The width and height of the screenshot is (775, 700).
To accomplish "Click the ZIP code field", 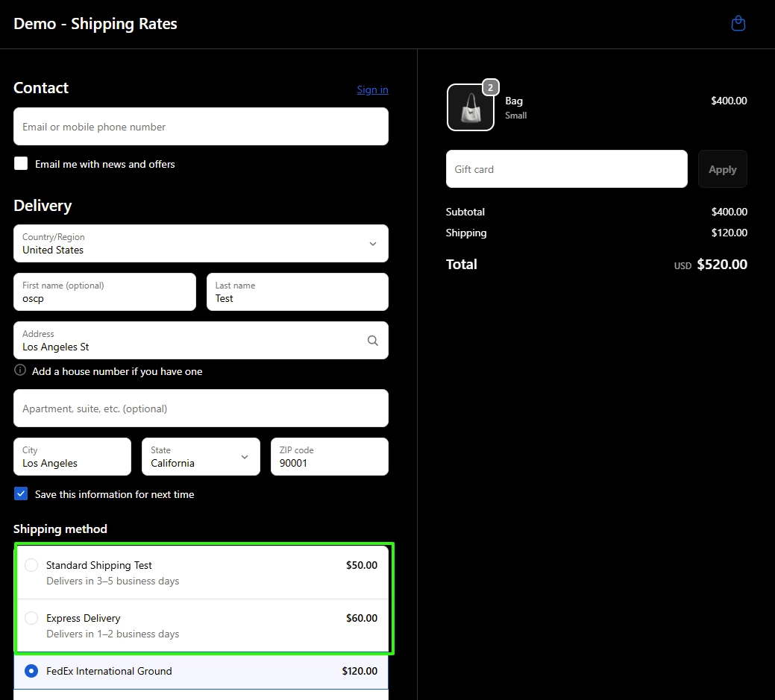I will pyautogui.click(x=329, y=456).
